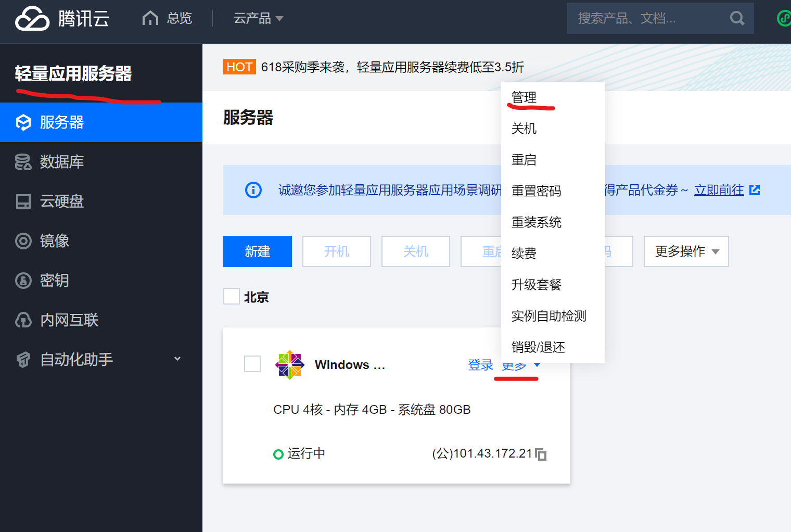Screen dimensions: 791x532
Task: Click the green icon at top right
Action: pos(784,18)
